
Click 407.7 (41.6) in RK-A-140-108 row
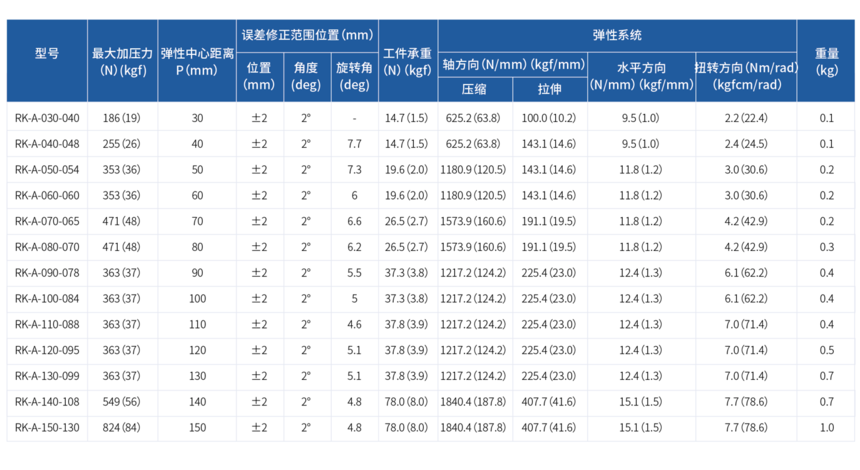(548, 401)
